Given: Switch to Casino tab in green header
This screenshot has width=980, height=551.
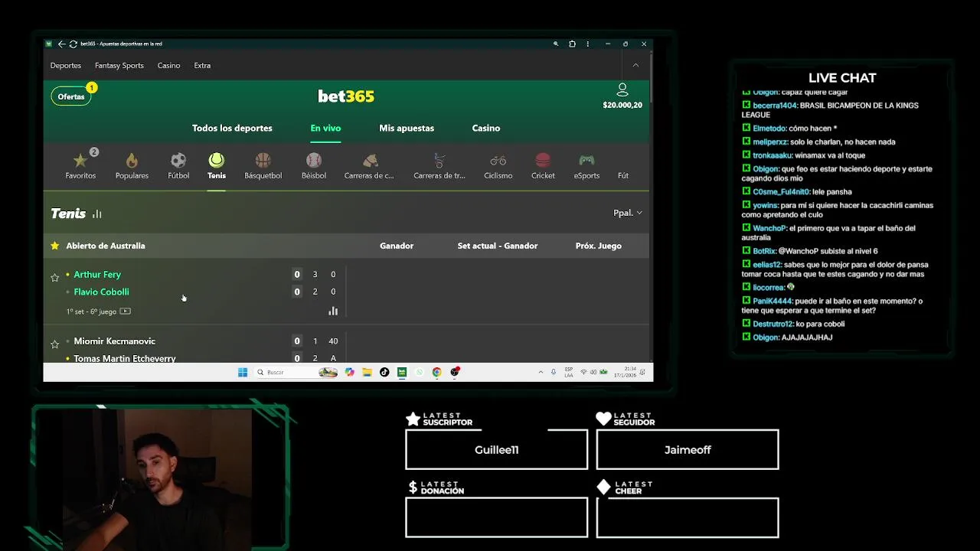Looking at the screenshot, I should coord(486,128).
